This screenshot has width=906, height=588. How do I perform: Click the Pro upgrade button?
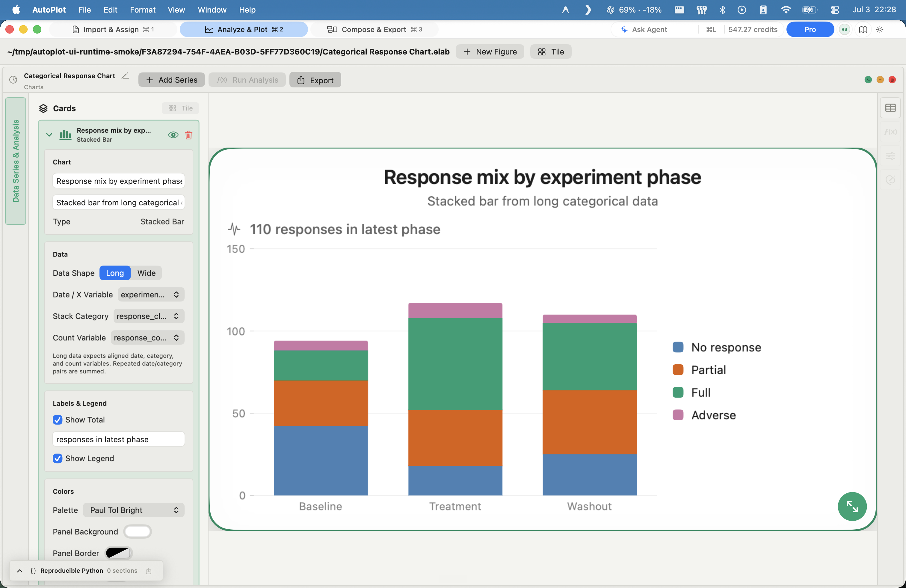click(x=810, y=29)
